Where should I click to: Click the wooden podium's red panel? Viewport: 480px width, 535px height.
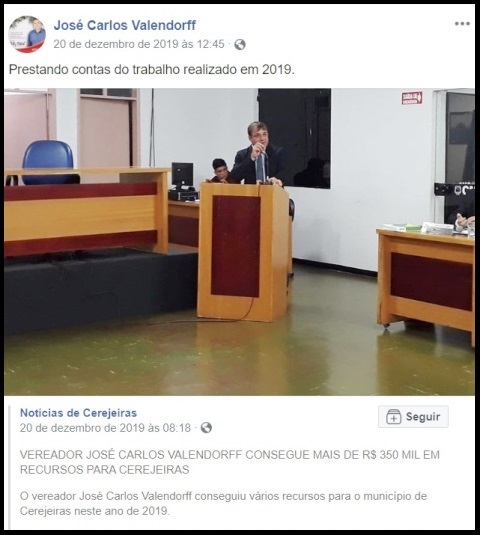click(x=235, y=246)
